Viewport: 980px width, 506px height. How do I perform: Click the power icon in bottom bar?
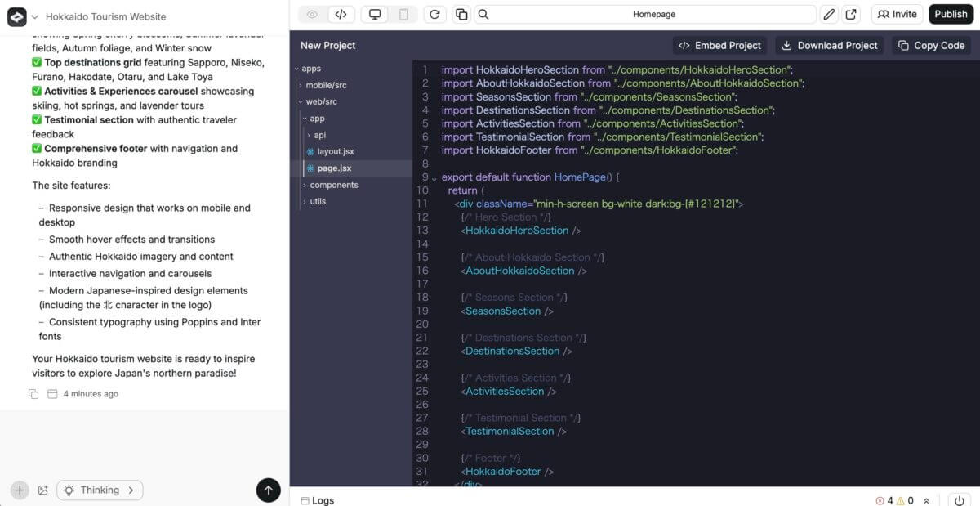tap(959, 500)
